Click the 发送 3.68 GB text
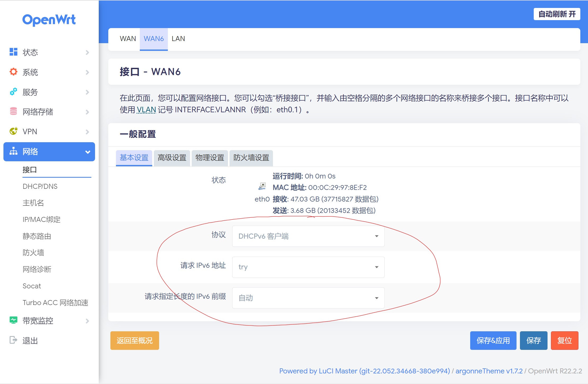This screenshot has width=588, height=384. (324, 211)
